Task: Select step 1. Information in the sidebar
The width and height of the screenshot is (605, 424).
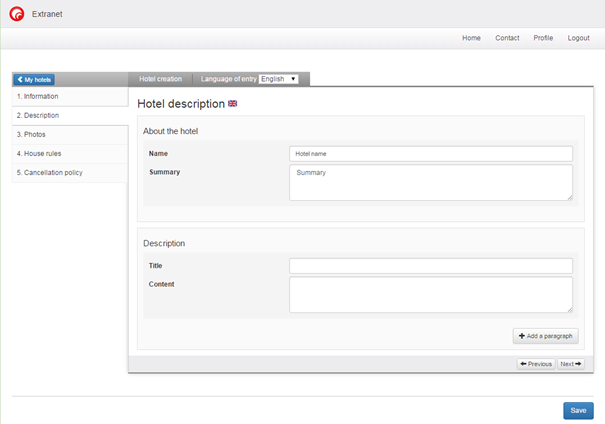Action: coord(69,97)
